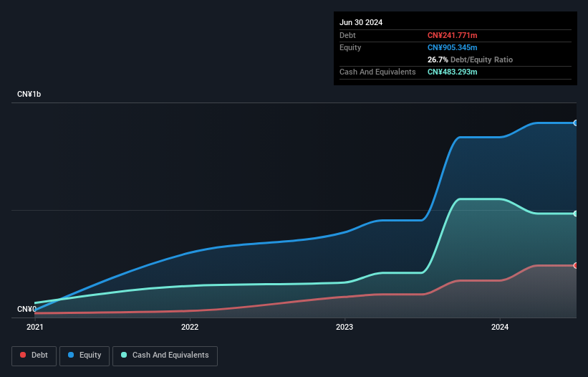Screen dimensions: 588x377
Task: Click the Jun 30 2024 tooltip date
Action: tap(361, 22)
